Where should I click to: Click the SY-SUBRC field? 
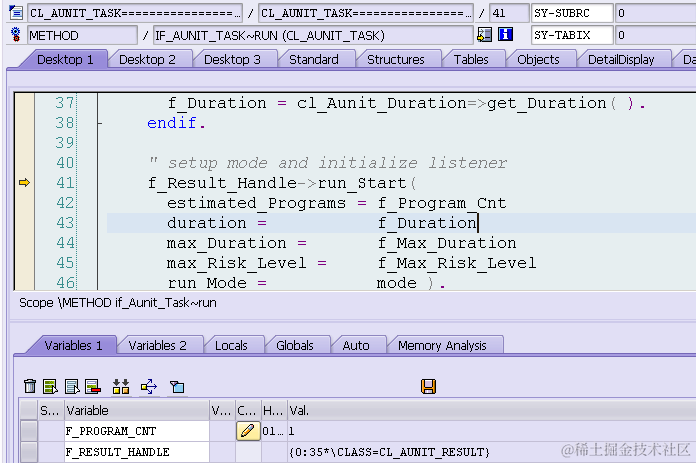pyautogui.click(x=572, y=13)
